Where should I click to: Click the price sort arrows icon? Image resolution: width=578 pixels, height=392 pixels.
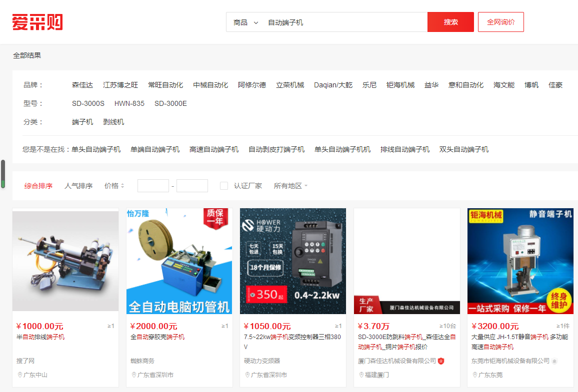point(122,186)
